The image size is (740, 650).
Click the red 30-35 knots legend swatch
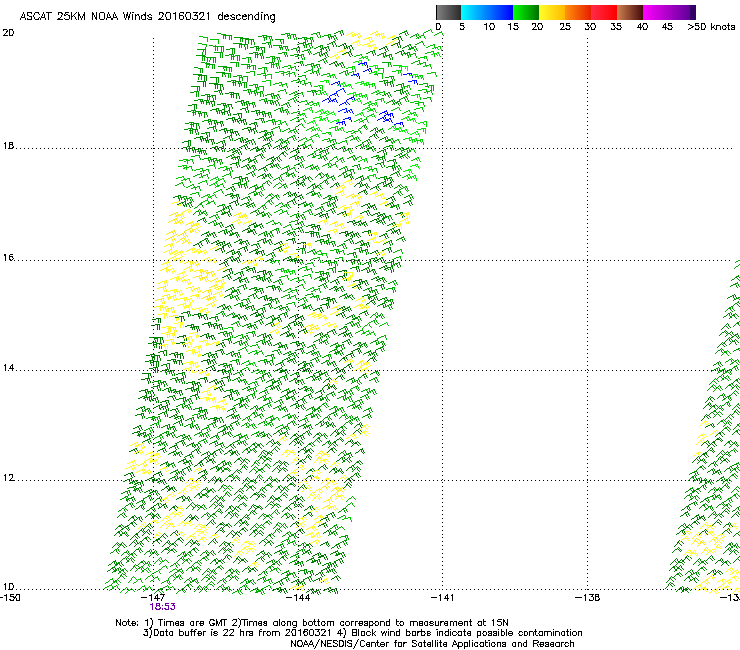point(604,12)
